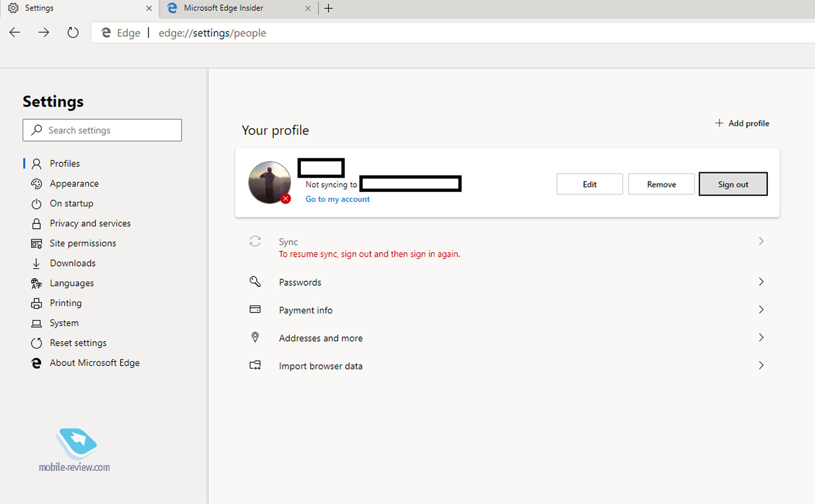The height and width of the screenshot is (504, 815).
Task: Click the Sync arrows icon
Action: pyautogui.click(x=255, y=242)
